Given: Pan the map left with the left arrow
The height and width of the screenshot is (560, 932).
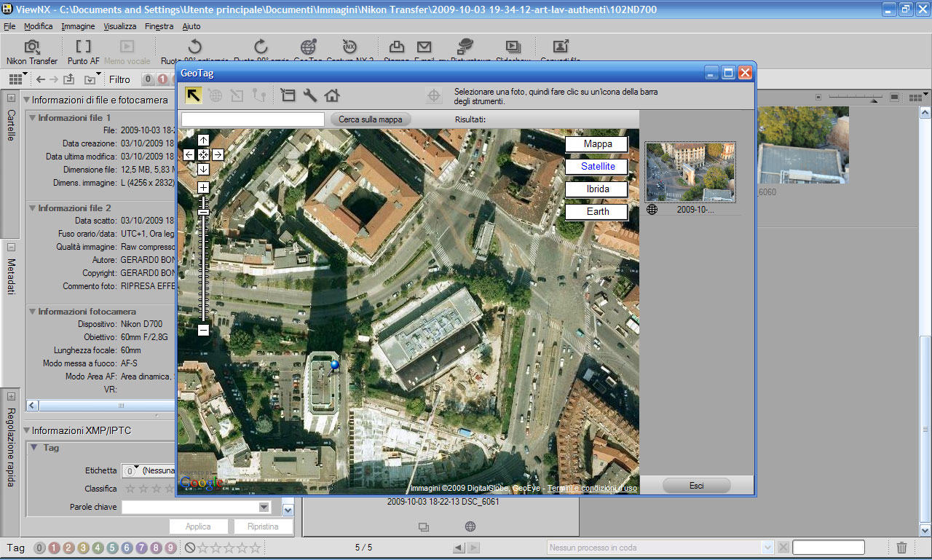Looking at the screenshot, I should pos(189,154).
